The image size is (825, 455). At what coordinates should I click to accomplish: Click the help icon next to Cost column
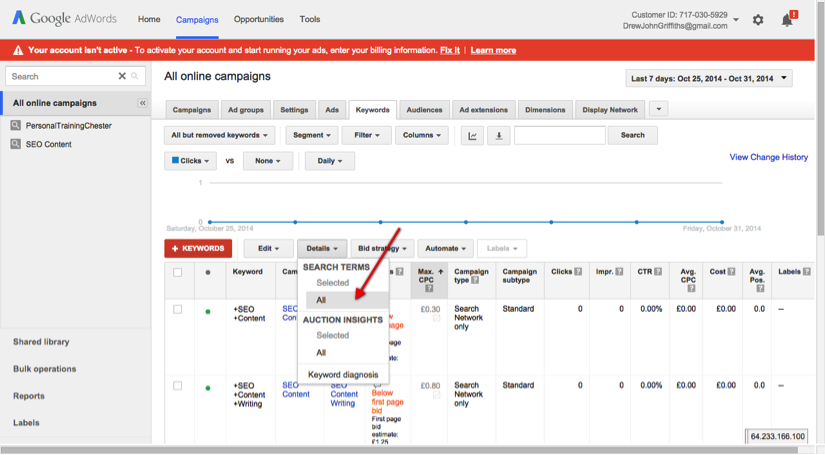pyautogui.click(x=731, y=272)
